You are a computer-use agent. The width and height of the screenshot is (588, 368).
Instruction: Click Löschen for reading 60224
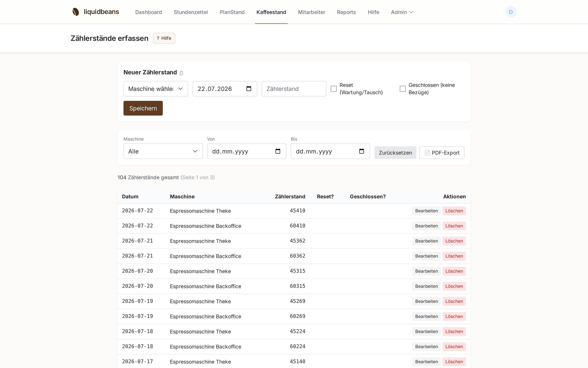click(x=454, y=347)
